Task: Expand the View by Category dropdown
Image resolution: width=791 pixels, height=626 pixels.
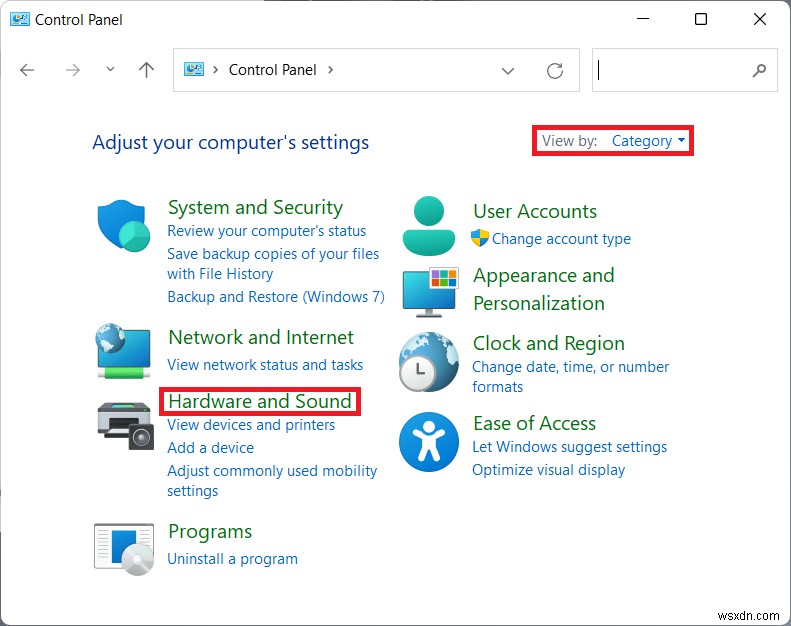Action: [x=648, y=141]
